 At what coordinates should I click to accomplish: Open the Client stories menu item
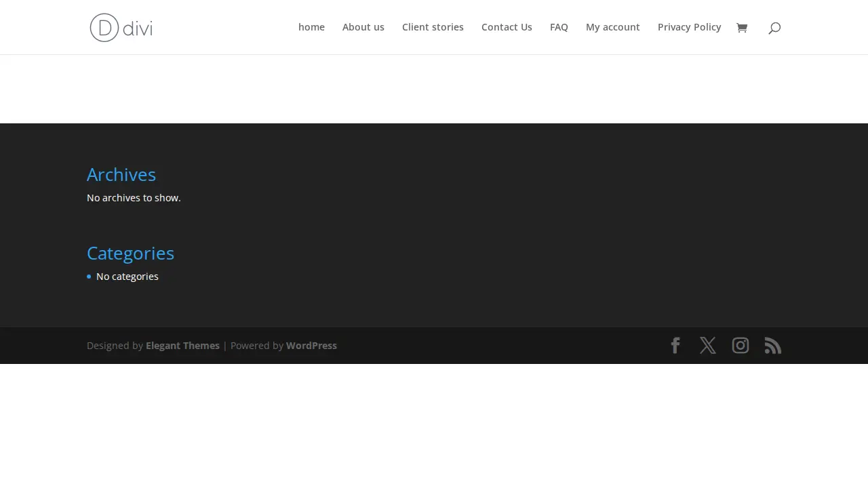coord(433,27)
